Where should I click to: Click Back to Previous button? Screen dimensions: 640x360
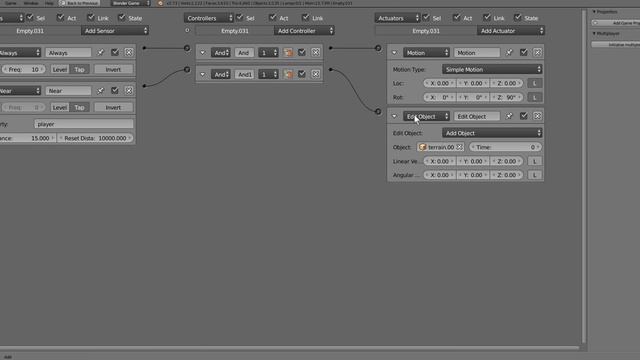point(79,3)
